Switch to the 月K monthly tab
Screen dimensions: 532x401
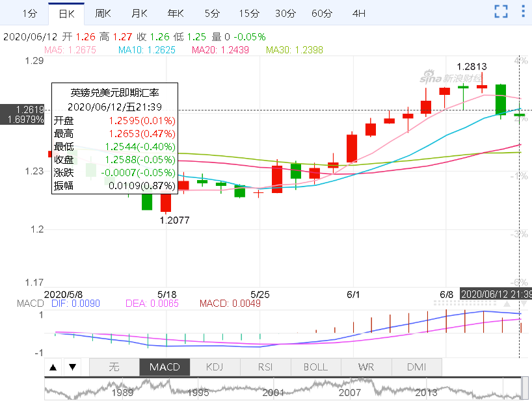point(139,14)
